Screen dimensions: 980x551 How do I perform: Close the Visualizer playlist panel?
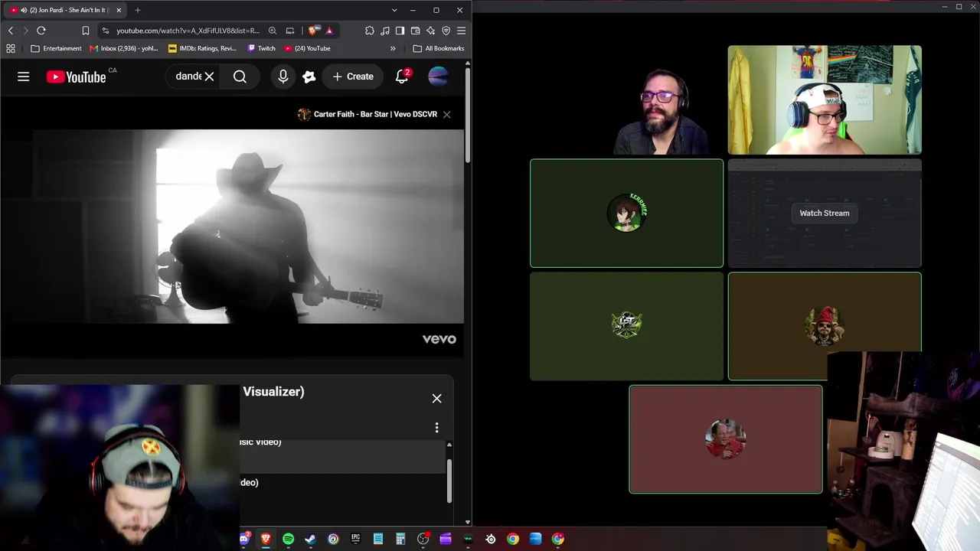click(x=436, y=398)
